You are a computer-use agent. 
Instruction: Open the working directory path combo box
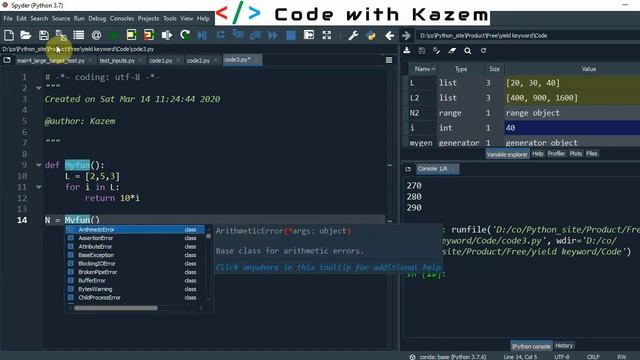[x=528, y=36]
